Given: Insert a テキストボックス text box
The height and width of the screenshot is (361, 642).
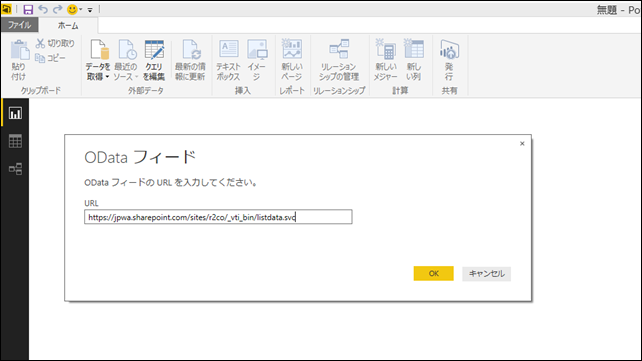Looking at the screenshot, I should [x=228, y=60].
